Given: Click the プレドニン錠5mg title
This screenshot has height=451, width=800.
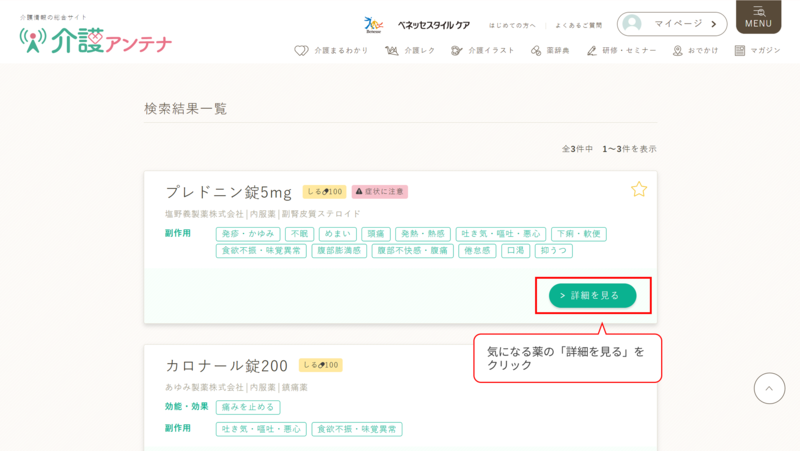Looking at the screenshot, I should [229, 192].
